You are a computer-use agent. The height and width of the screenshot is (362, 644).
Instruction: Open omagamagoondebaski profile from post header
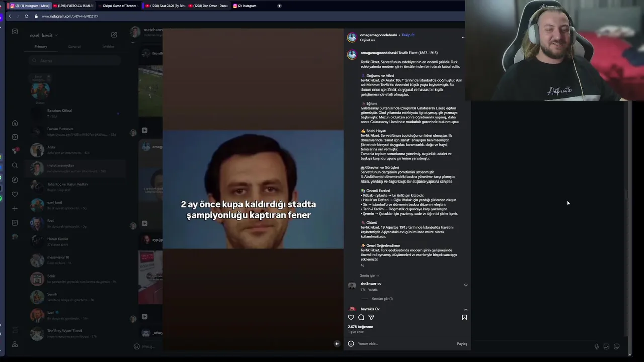point(379,35)
